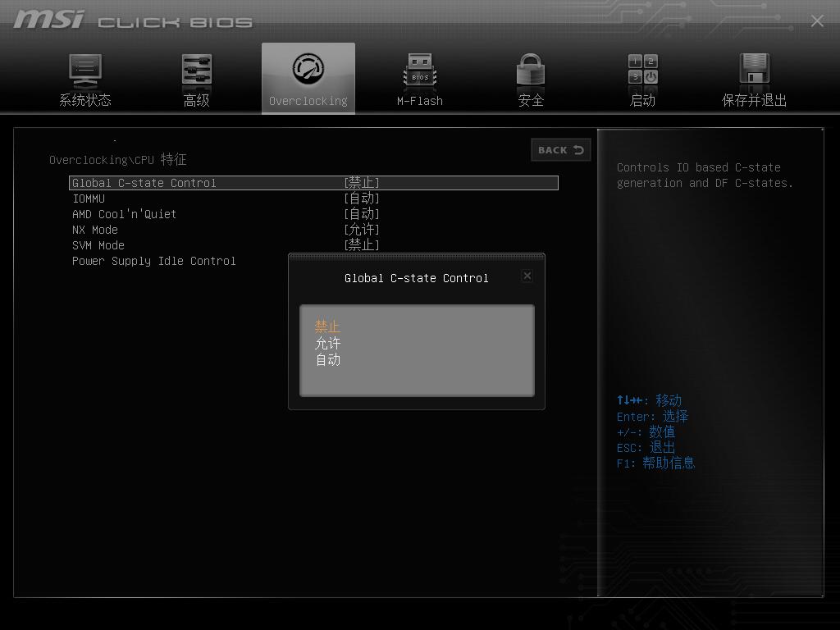Image resolution: width=840 pixels, height=630 pixels.
Task: Open the NX Mode value dropdown
Action: coord(362,230)
